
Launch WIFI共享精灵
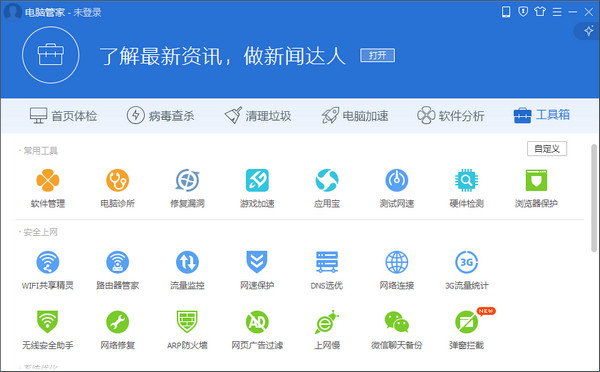[x=47, y=270]
